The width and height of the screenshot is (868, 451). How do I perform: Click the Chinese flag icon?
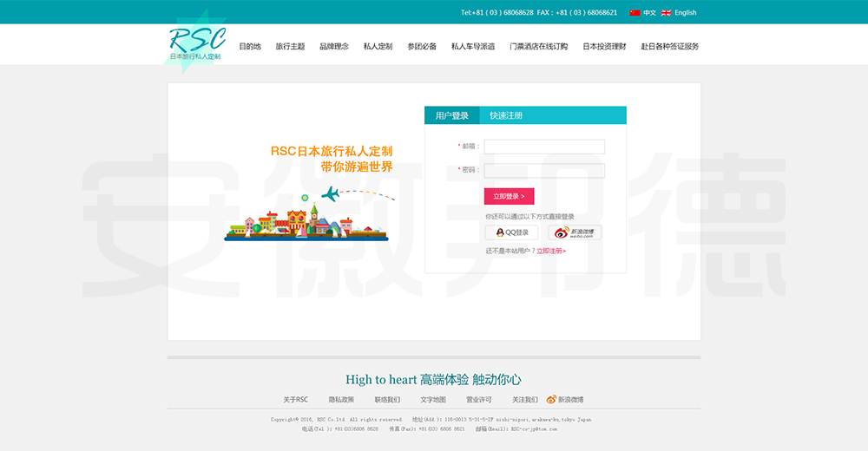pos(635,13)
